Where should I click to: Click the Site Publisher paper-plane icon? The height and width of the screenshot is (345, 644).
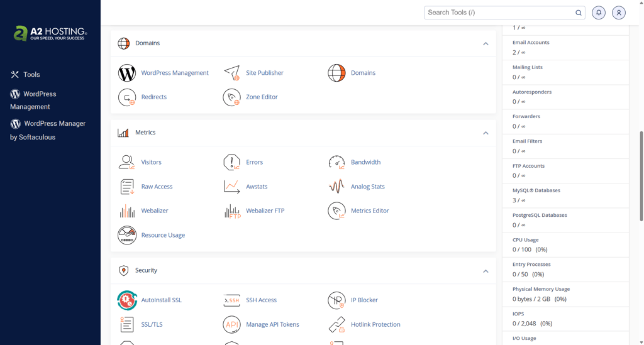point(231,73)
